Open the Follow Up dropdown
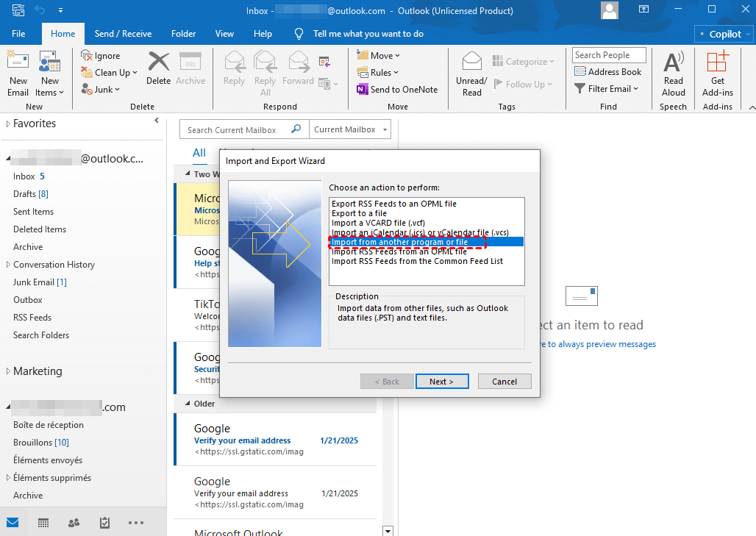The width and height of the screenshot is (756, 536). click(523, 84)
